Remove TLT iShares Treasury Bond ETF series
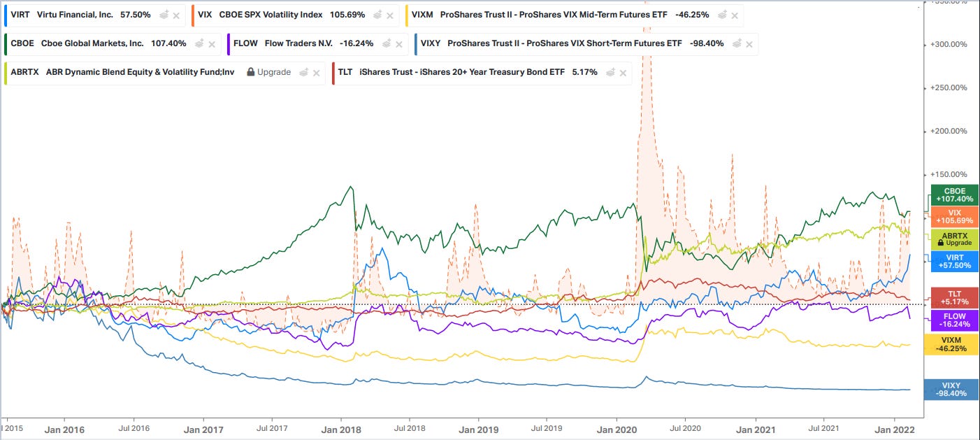The width and height of the screenshot is (980, 440). (x=624, y=72)
